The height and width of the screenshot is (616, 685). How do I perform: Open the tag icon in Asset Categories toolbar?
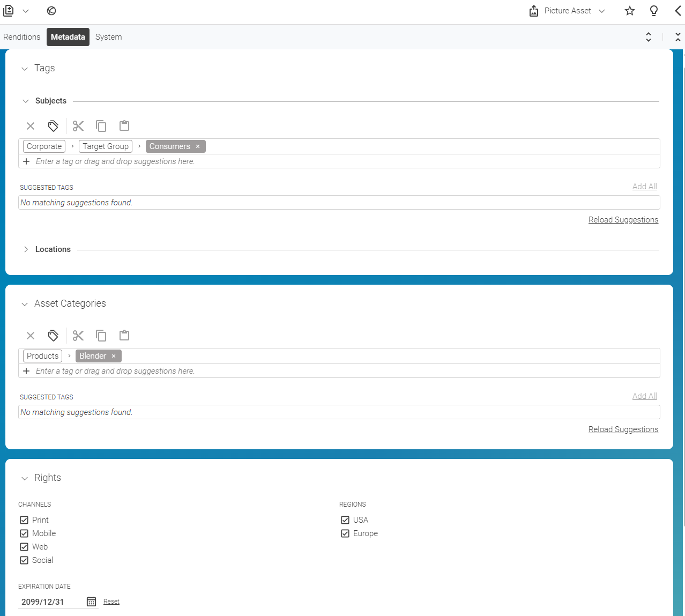click(53, 335)
